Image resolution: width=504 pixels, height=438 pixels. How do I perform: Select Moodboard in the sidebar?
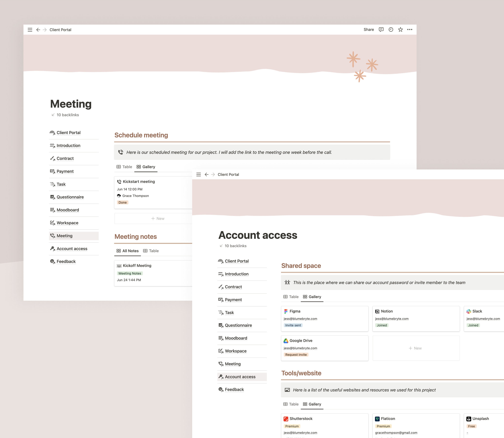point(68,210)
